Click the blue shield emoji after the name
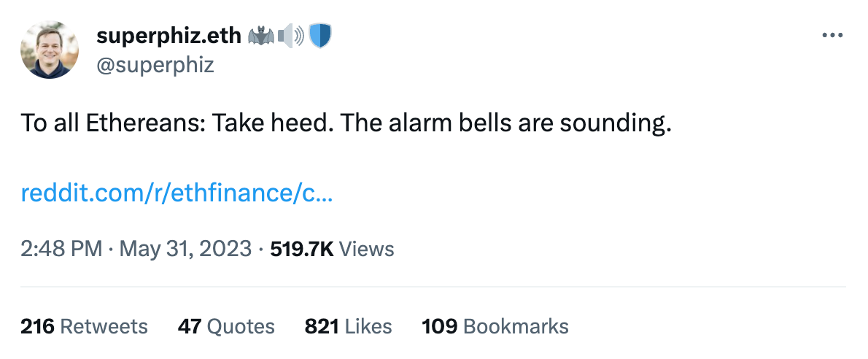The height and width of the screenshot is (359, 868). [x=320, y=36]
